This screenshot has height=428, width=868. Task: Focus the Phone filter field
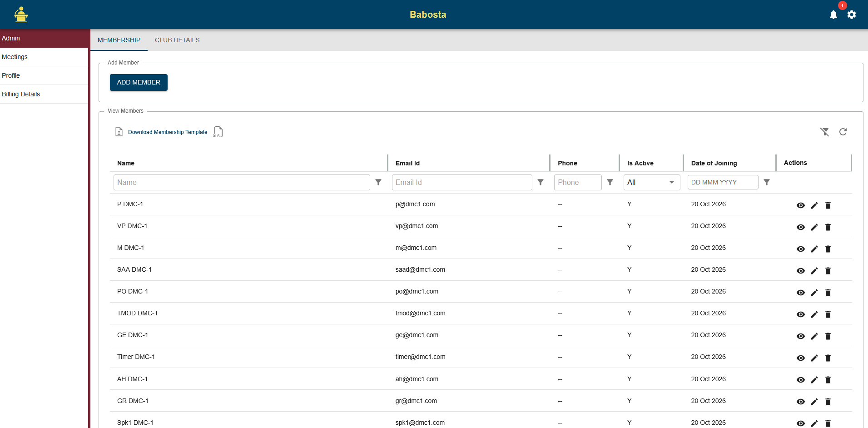pos(578,182)
